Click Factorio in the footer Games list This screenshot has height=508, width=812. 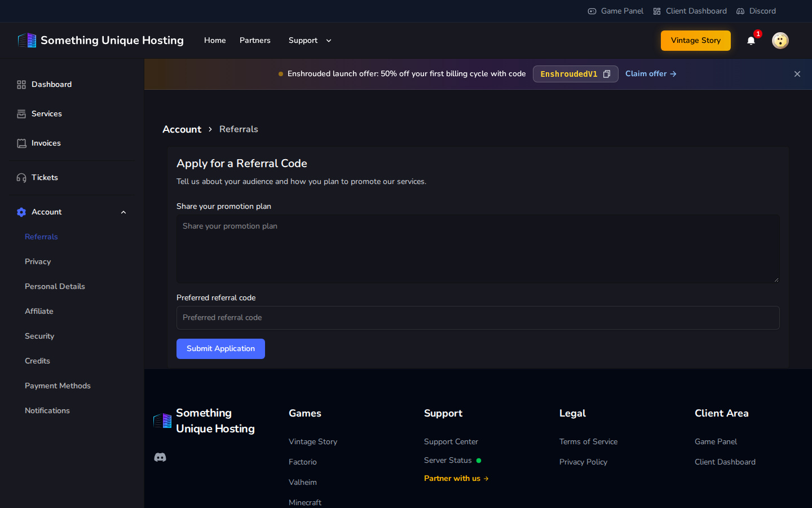click(303, 462)
